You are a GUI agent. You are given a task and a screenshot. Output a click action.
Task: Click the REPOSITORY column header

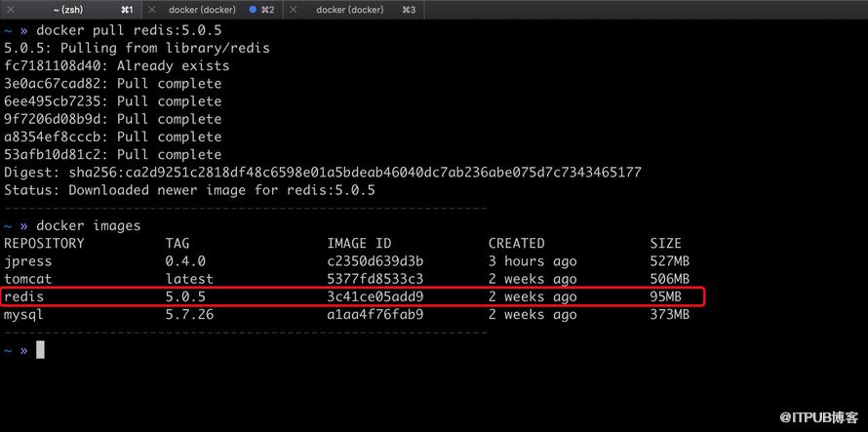(44, 243)
